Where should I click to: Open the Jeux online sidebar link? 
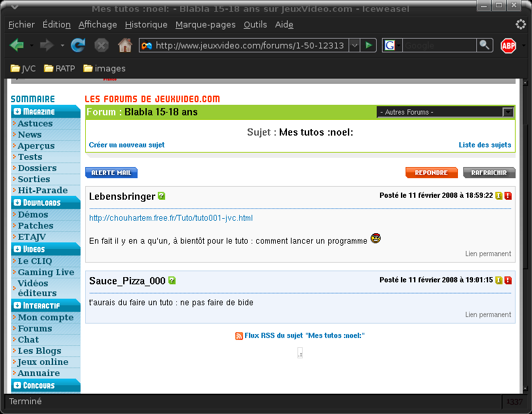(x=43, y=362)
